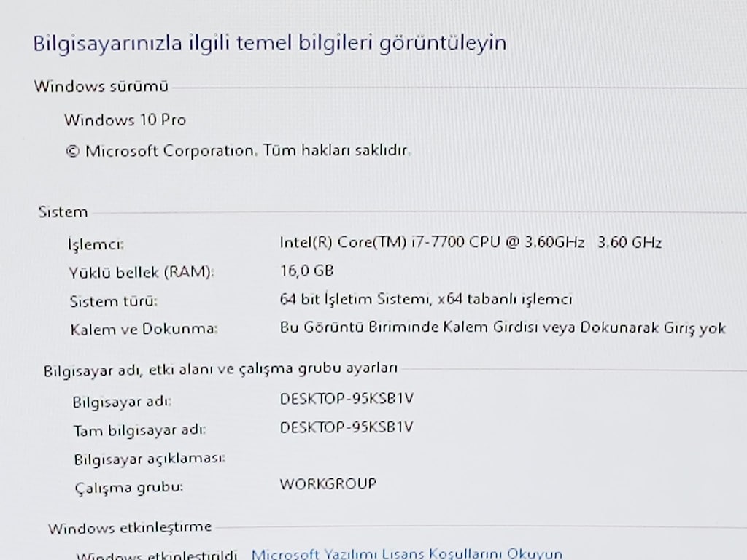Screen dimensions: 747x560
Task: Click the 'Bilgisayar açıklaması:' label
Action: (x=150, y=459)
